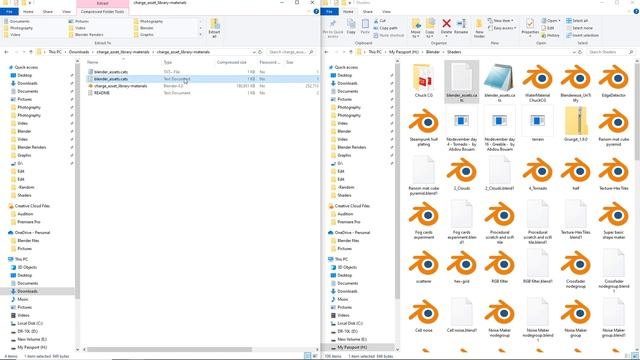Click History in the Open group
Image resolution: width=640 pixels, height=360 pixels.
point(551,35)
